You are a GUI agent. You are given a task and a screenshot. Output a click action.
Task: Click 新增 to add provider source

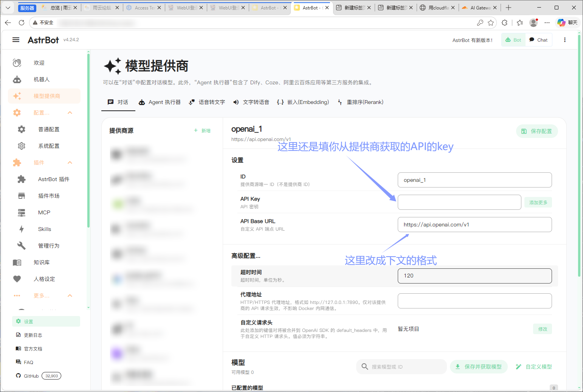[x=202, y=131]
